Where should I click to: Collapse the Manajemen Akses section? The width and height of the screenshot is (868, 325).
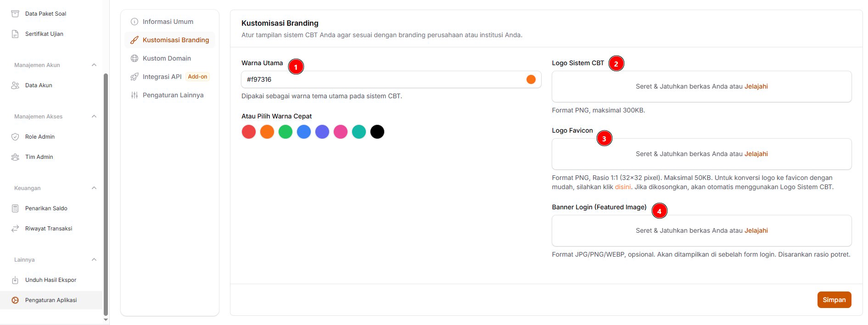click(94, 116)
